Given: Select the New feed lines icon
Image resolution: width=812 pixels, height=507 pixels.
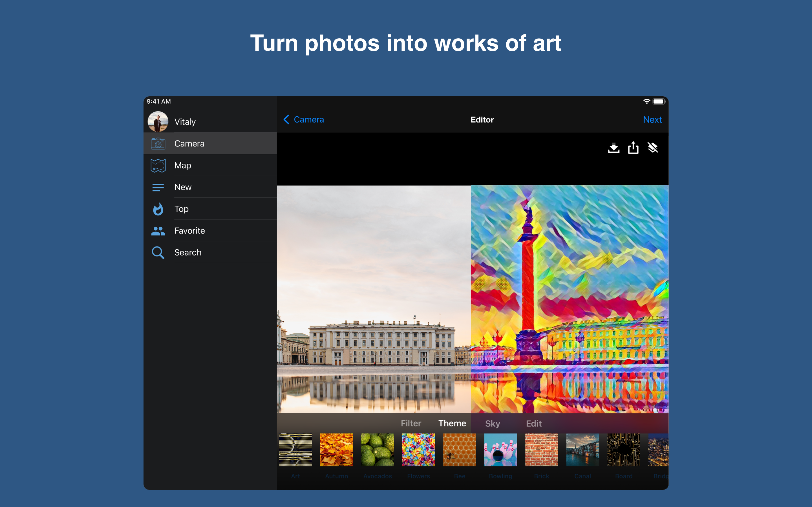Looking at the screenshot, I should pos(158,187).
